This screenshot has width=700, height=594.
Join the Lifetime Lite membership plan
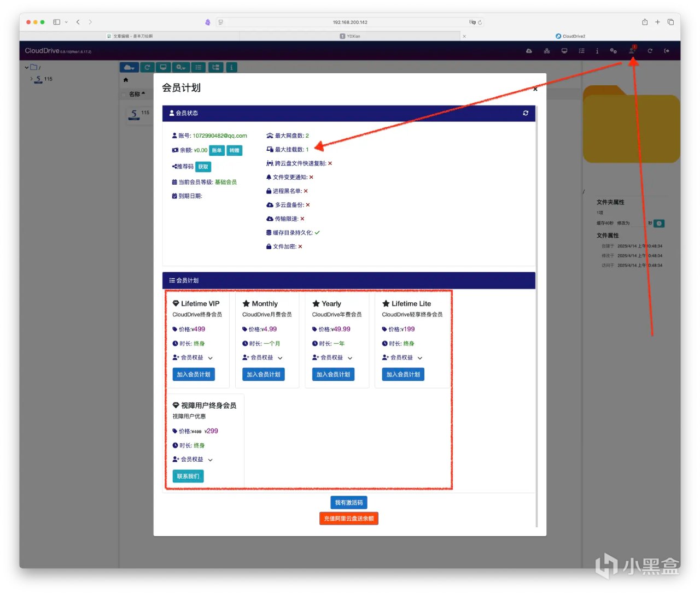[404, 374]
